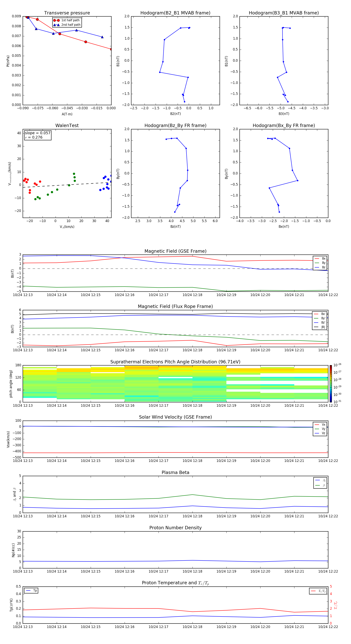Click the "Hodogram(Bz_By FR frame)" title

(175, 125)
